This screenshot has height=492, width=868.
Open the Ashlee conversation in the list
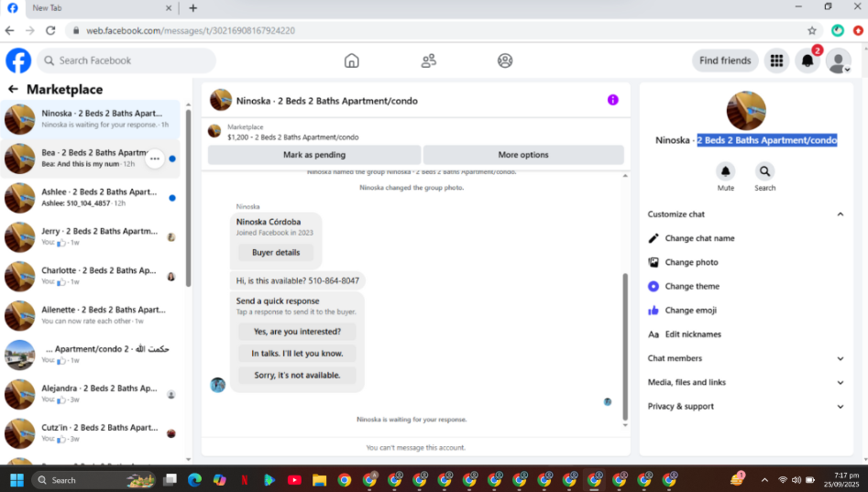pyautogui.click(x=90, y=198)
